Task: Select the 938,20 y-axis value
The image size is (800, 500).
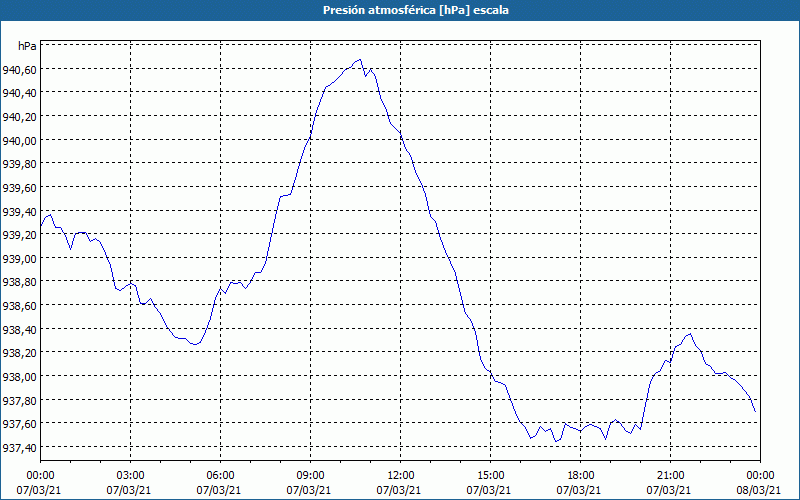Action: click(19, 353)
